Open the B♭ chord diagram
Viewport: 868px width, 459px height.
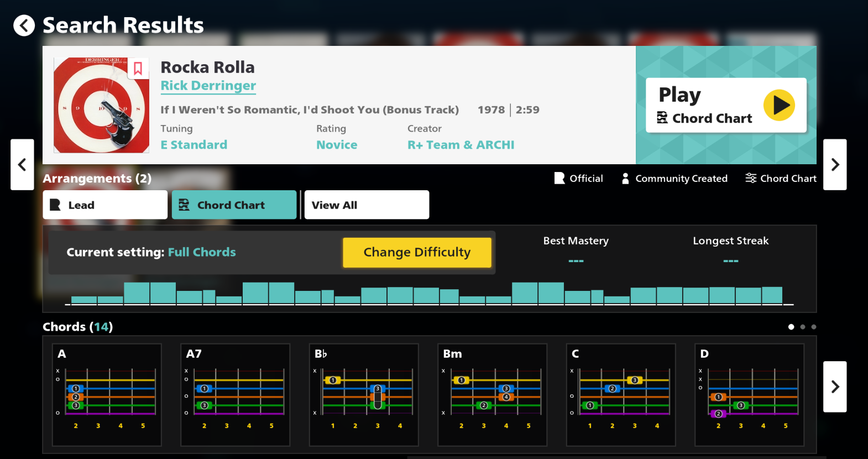pyautogui.click(x=364, y=395)
